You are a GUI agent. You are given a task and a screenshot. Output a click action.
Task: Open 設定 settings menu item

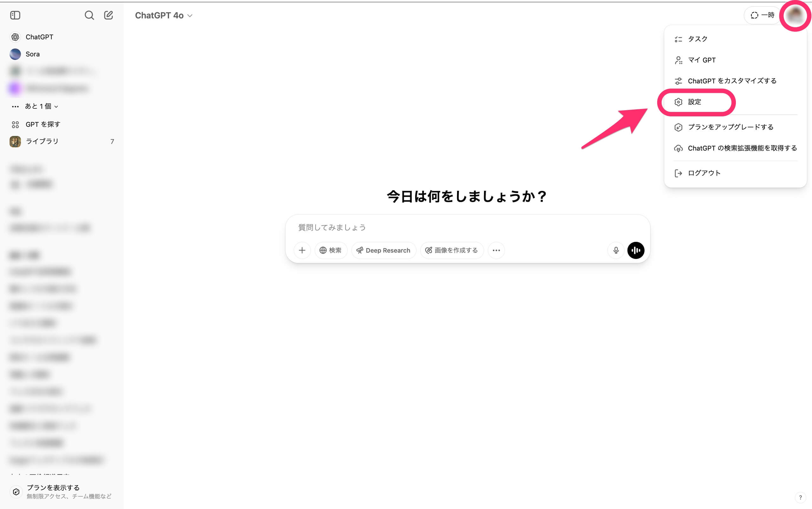click(x=735, y=102)
